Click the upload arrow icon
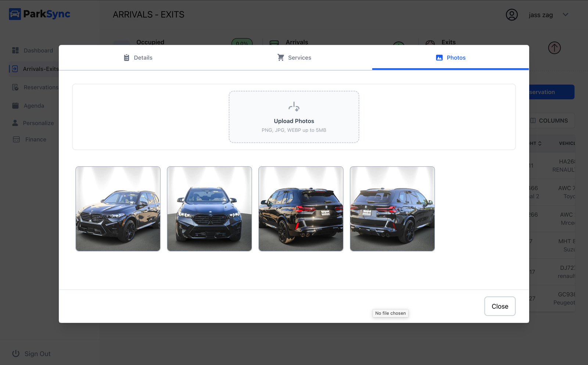 click(294, 107)
